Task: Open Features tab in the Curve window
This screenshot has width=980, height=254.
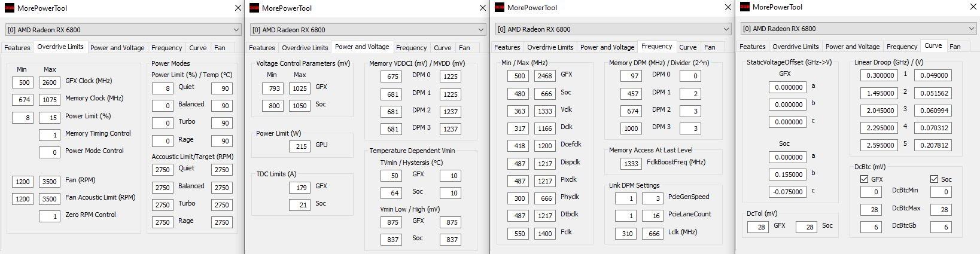Action: (753, 47)
